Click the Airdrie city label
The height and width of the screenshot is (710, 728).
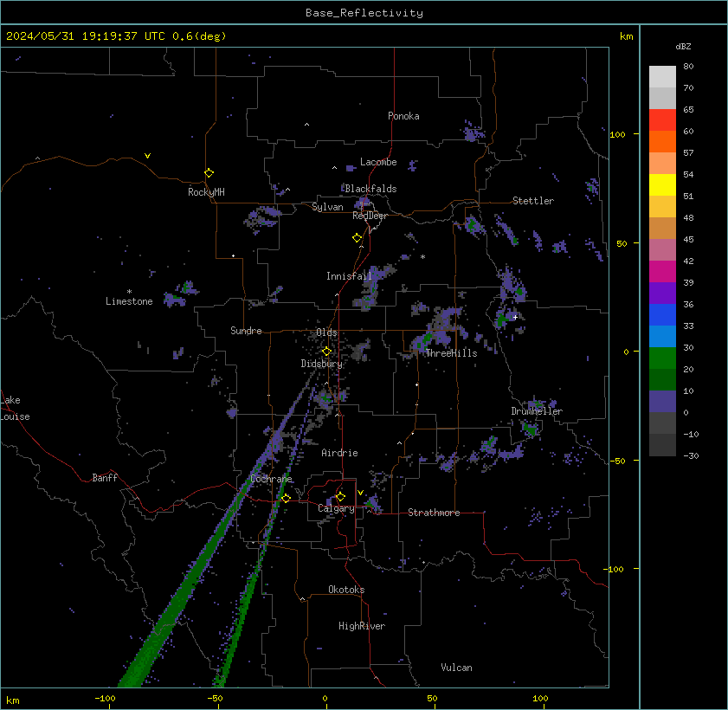339,453
